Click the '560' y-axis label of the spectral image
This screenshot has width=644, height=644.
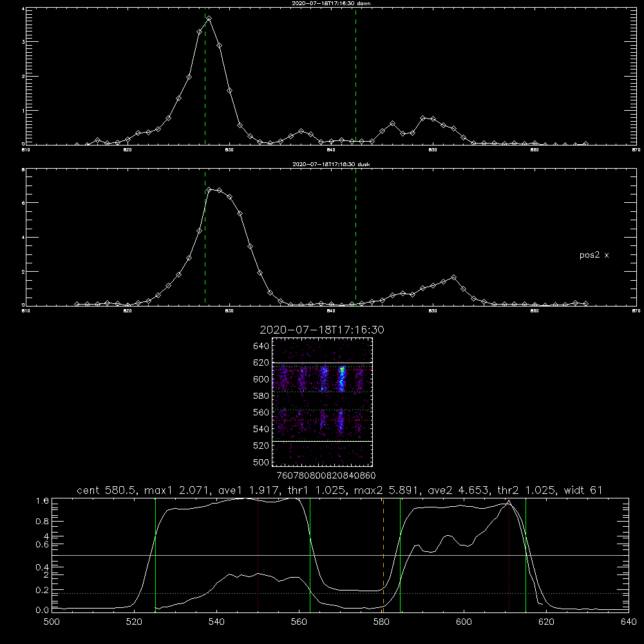point(261,412)
